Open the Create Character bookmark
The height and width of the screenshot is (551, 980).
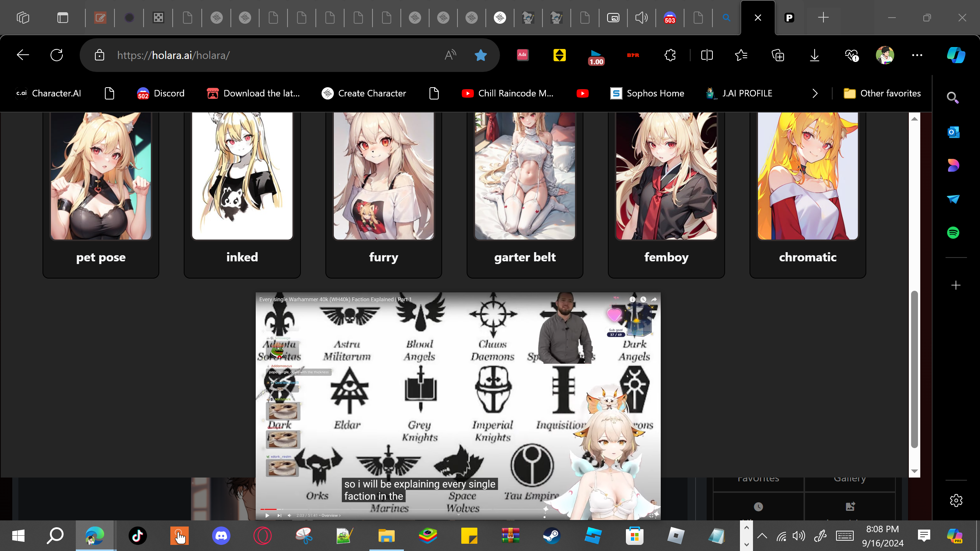point(364,93)
